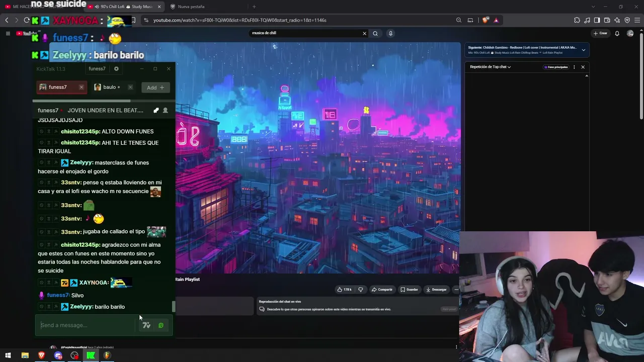Dislike the YouTube video
The image size is (644, 362).
click(x=360, y=290)
